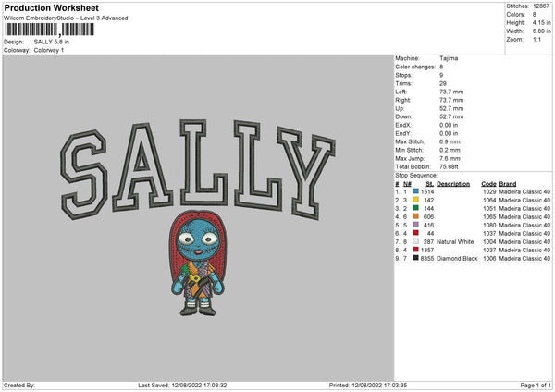Click the blue thread swatch with 1514 stitches

coord(416,191)
